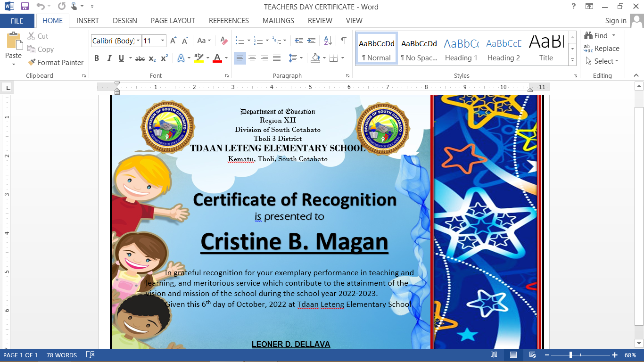Toggle Italic formatting
Screen dimensions: 644x362
click(x=109, y=58)
